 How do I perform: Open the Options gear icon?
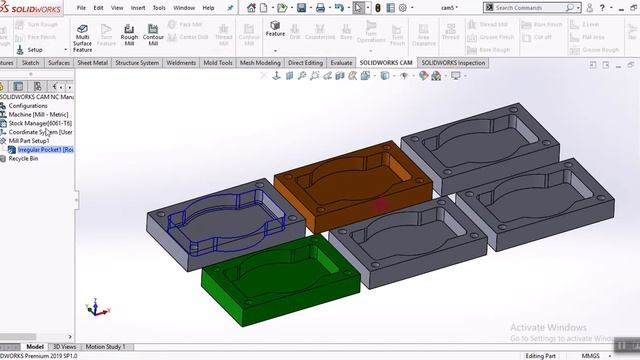coord(403,7)
